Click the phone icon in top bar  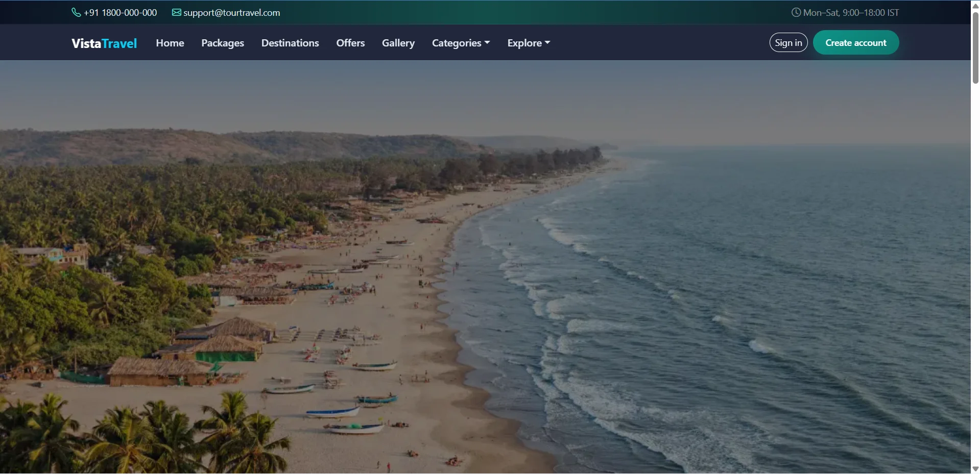pos(76,12)
